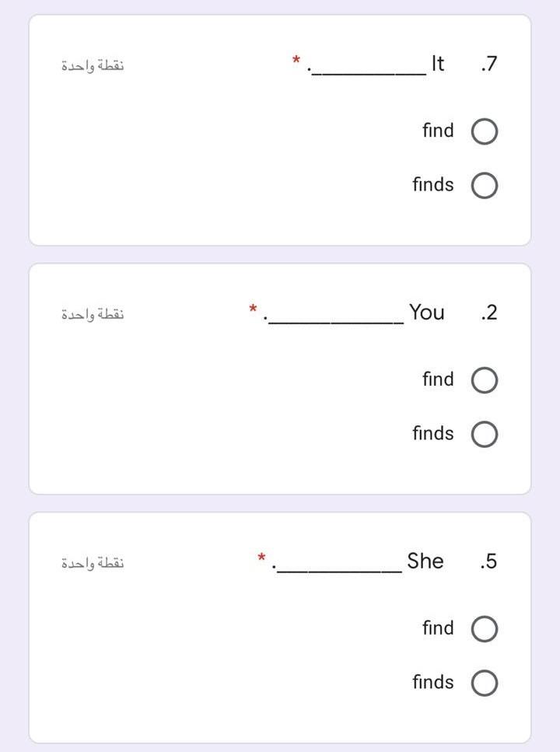This screenshot has height=752, width=560.
Task: Click the question text "You _____" for question 2
Action: tap(426, 313)
